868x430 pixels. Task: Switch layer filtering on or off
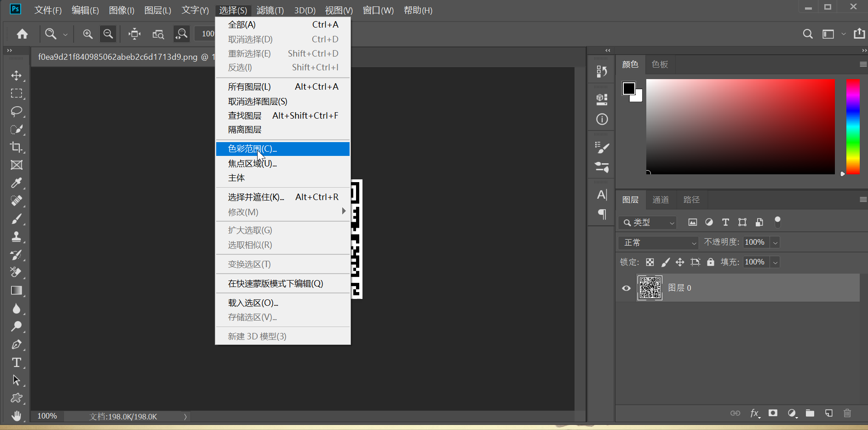[777, 222]
